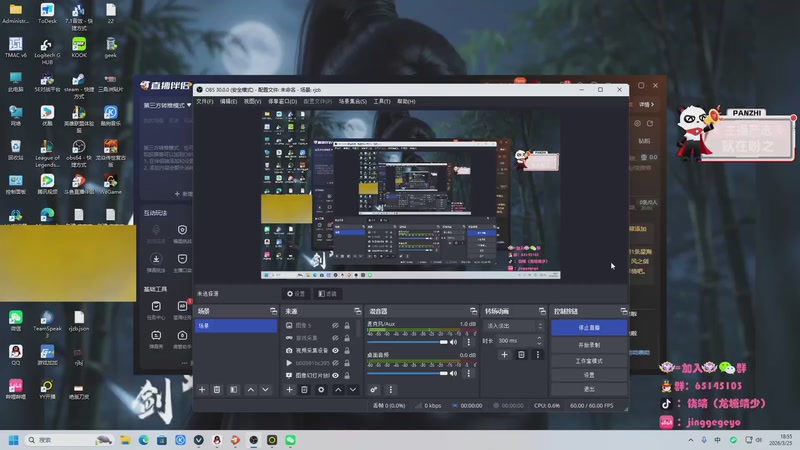800x450 pixels.
Task: Open WeChat from the taskbar
Action: point(290,440)
